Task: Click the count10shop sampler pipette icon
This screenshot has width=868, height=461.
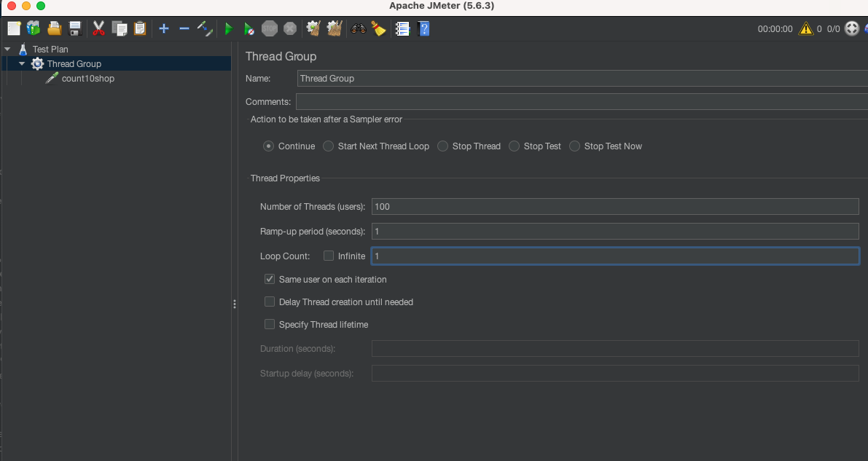Action: point(52,78)
